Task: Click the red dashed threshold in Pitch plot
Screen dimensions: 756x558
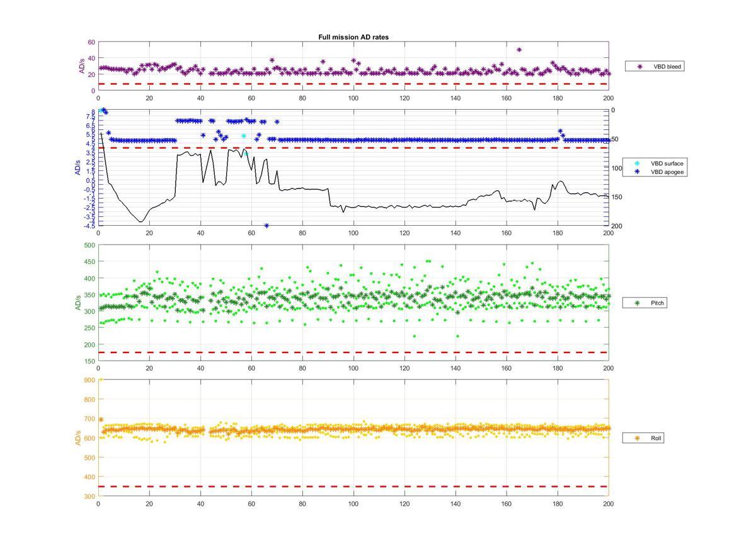Action: (353, 352)
